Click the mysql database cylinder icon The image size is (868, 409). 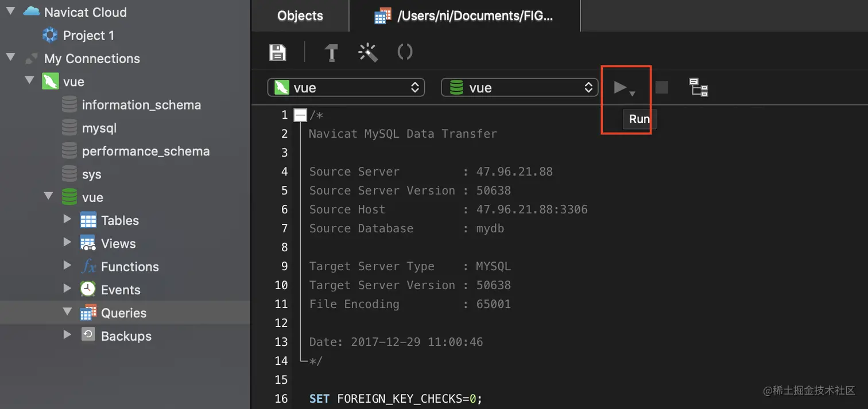[69, 128]
